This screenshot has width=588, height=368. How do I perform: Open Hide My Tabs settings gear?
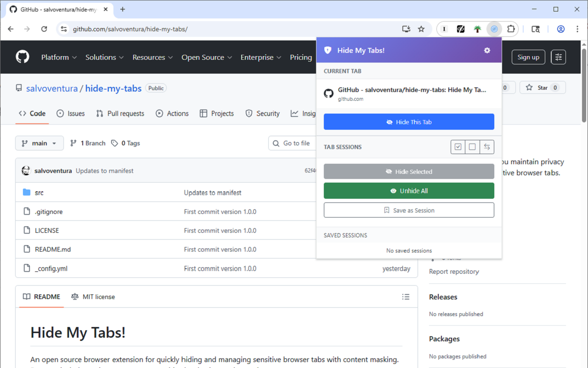(x=487, y=51)
